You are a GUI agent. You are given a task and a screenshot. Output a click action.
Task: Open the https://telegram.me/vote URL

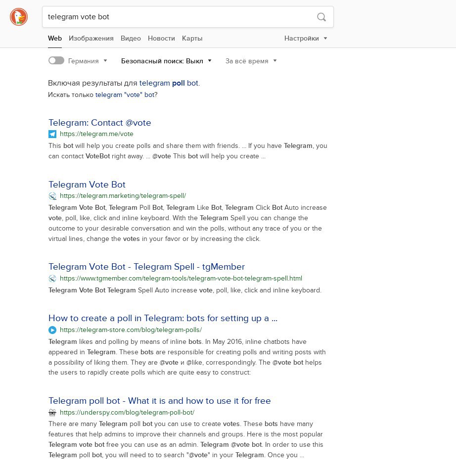(96, 134)
